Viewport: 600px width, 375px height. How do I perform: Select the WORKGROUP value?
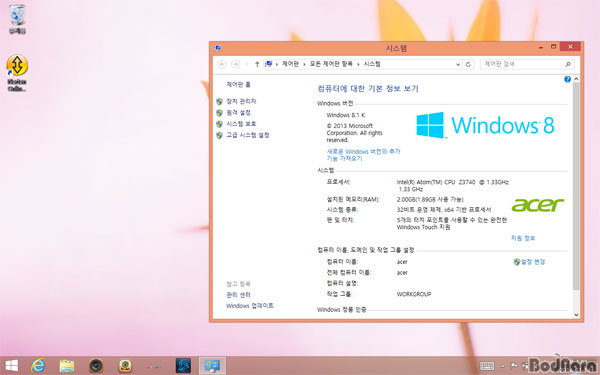[414, 294]
